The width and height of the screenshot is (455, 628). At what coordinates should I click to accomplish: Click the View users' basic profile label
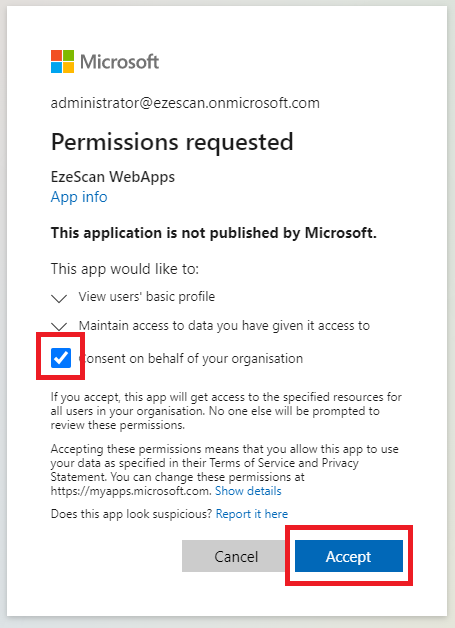click(x=147, y=297)
